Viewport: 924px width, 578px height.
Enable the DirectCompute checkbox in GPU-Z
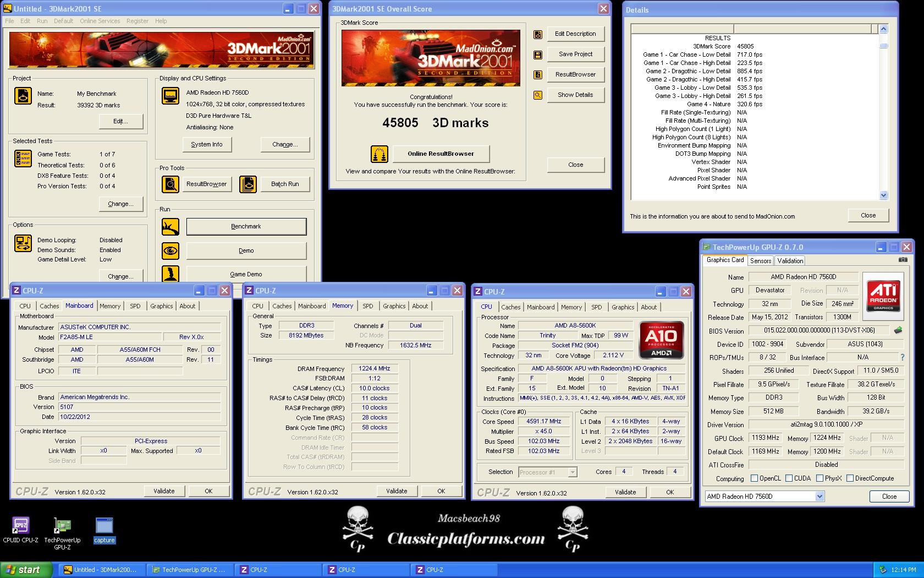click(x=850, y=478)
